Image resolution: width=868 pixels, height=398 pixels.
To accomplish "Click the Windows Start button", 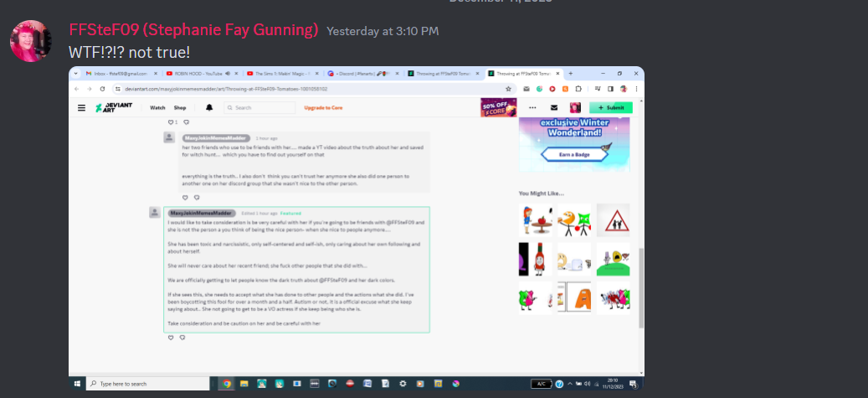I will coord(78,384).
